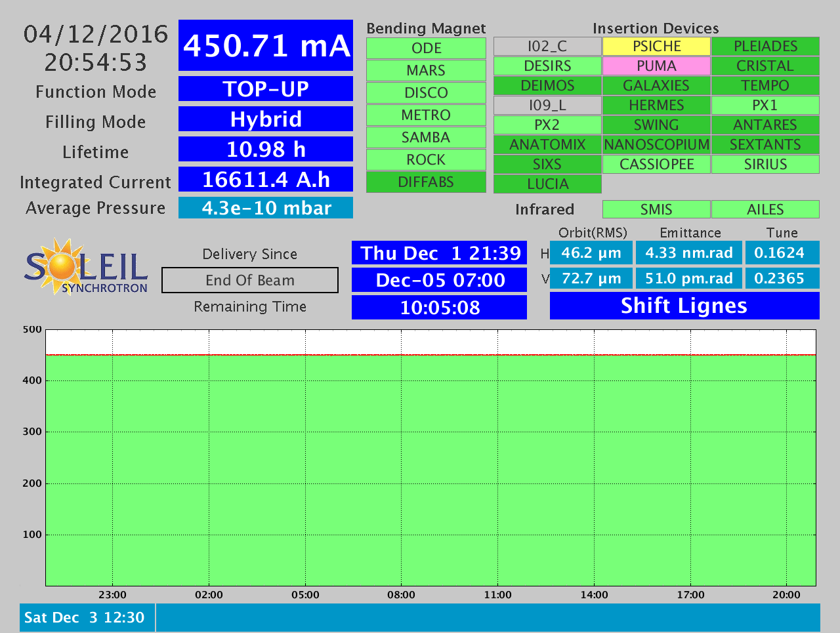Select the TOP-UP function mode field

pos(266,89)
